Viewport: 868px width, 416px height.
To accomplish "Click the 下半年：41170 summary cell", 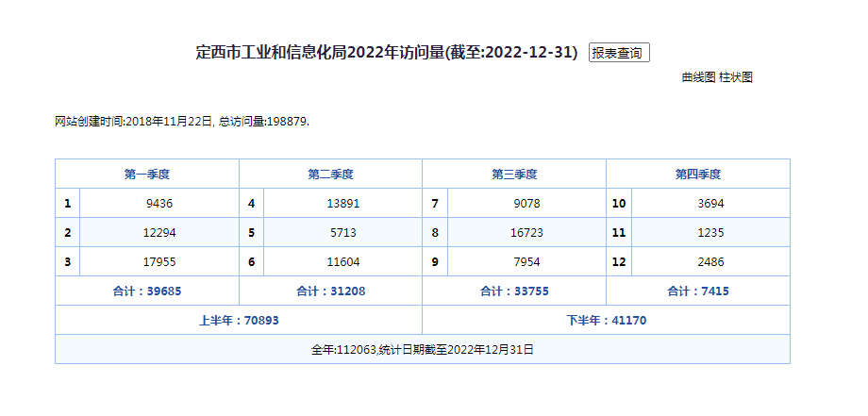I will click(x=606, y=320).
